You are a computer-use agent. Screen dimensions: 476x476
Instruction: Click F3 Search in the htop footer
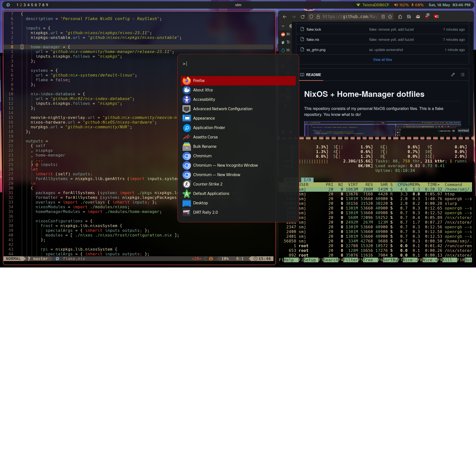tap(328, 260)
